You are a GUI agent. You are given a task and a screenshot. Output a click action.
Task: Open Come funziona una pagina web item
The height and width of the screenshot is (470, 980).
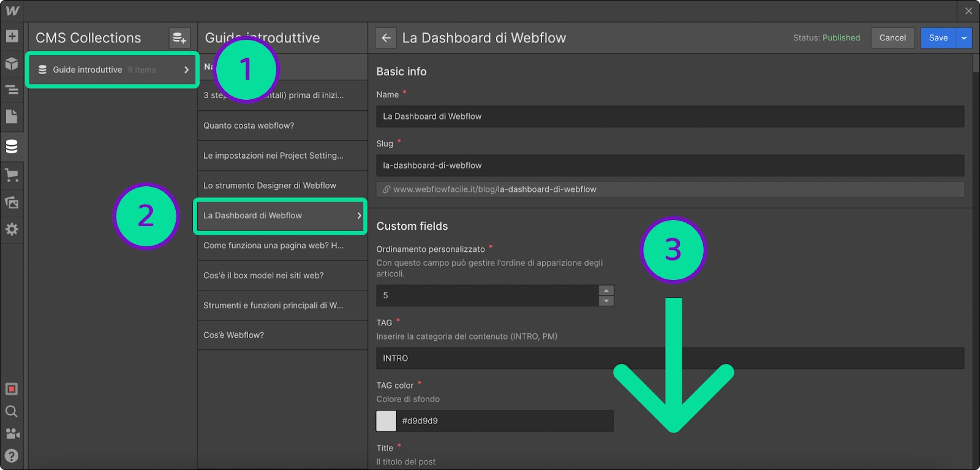pos(282,246)
